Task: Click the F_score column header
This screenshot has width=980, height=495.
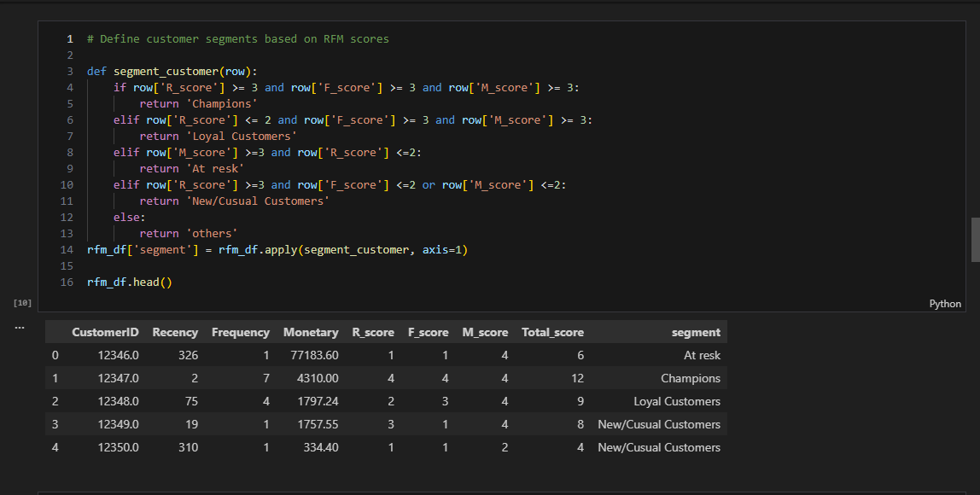Action: click(429, 332)
